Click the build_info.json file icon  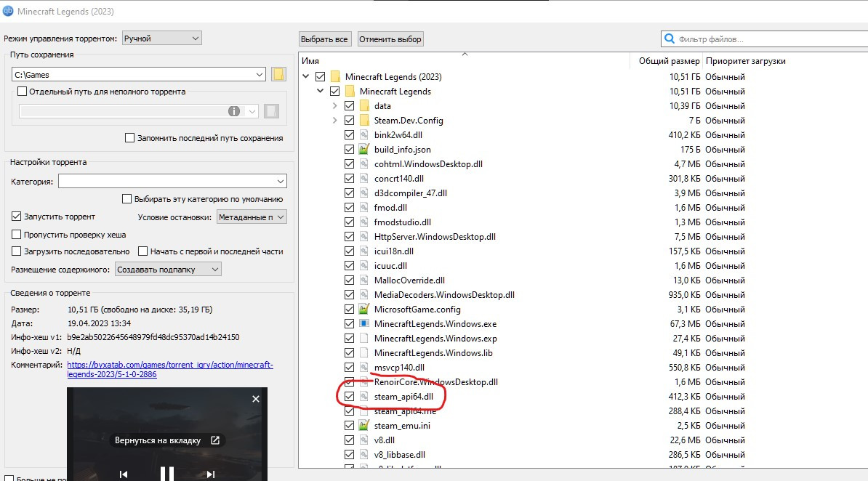pyautogui.click(x=365, y=150)
